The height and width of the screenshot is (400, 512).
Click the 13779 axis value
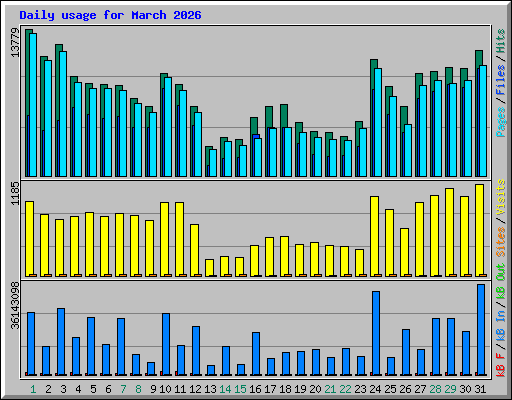[15, 43]
